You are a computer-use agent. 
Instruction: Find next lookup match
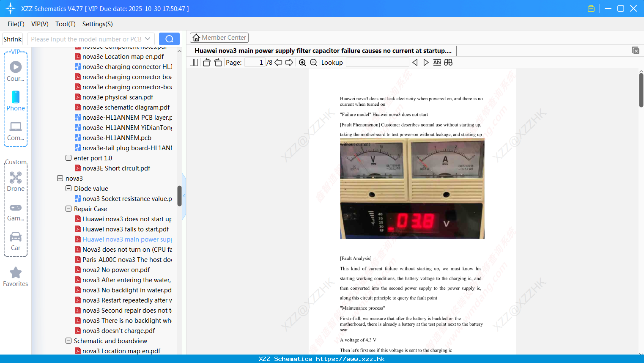pos(426,62)
